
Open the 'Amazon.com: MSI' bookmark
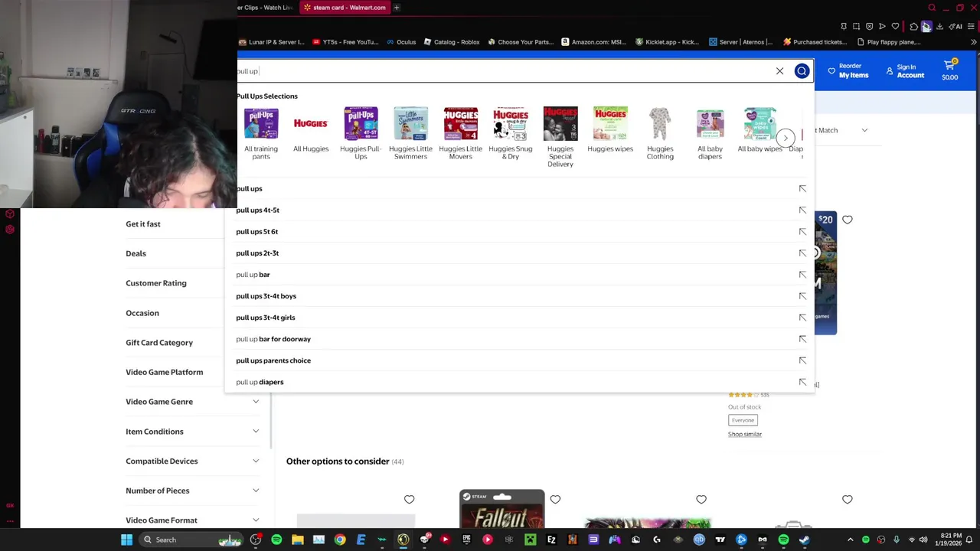(594, 42)
